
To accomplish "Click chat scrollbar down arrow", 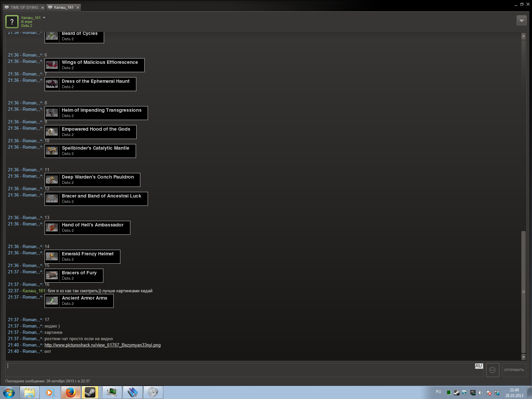I will click(523, 357).
